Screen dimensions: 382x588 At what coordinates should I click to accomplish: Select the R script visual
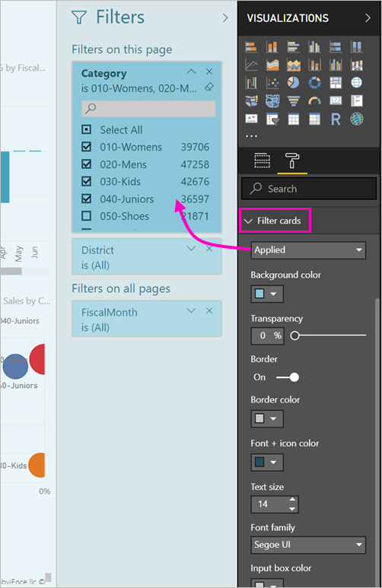click(x=336, y=119)
